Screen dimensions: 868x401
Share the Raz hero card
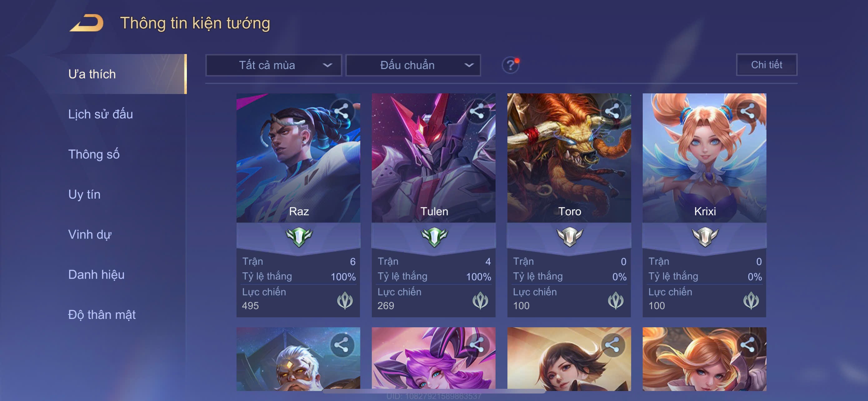click(x=342, y=111)
